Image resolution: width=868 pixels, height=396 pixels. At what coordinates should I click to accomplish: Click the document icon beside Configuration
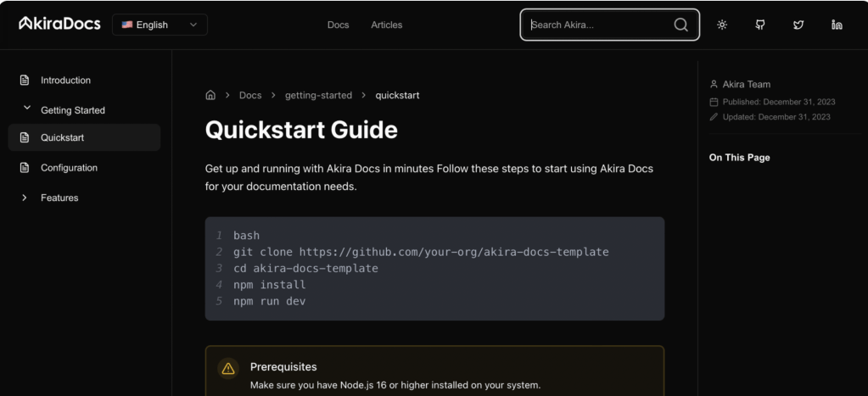coord(25,168)
